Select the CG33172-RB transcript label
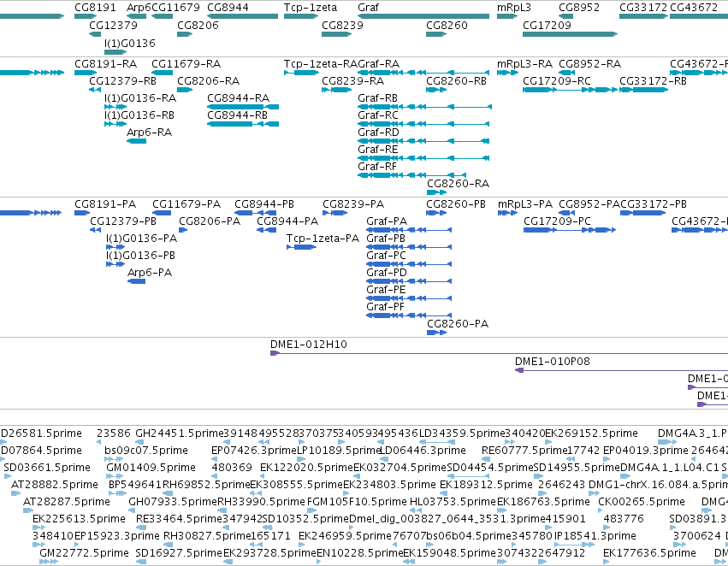 [654, 80]
